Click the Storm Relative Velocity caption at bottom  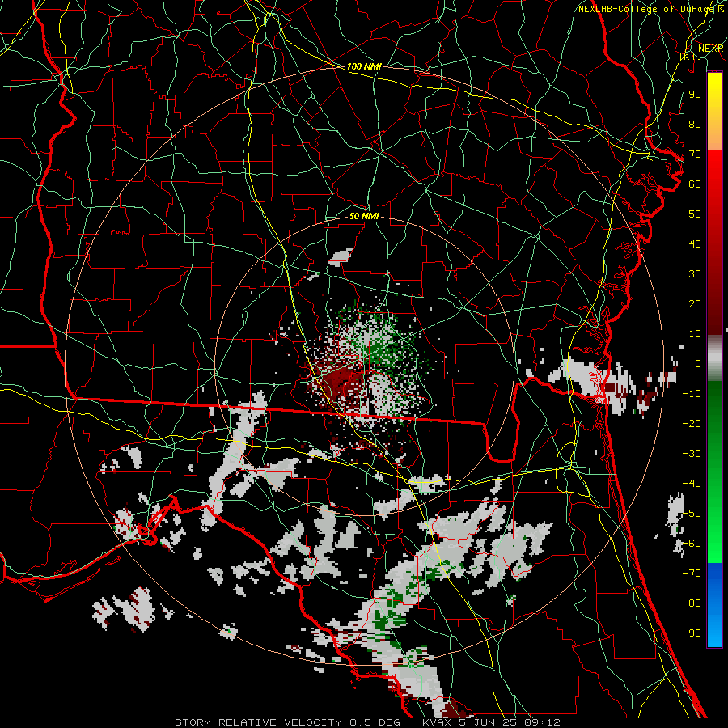coord(367,722)
